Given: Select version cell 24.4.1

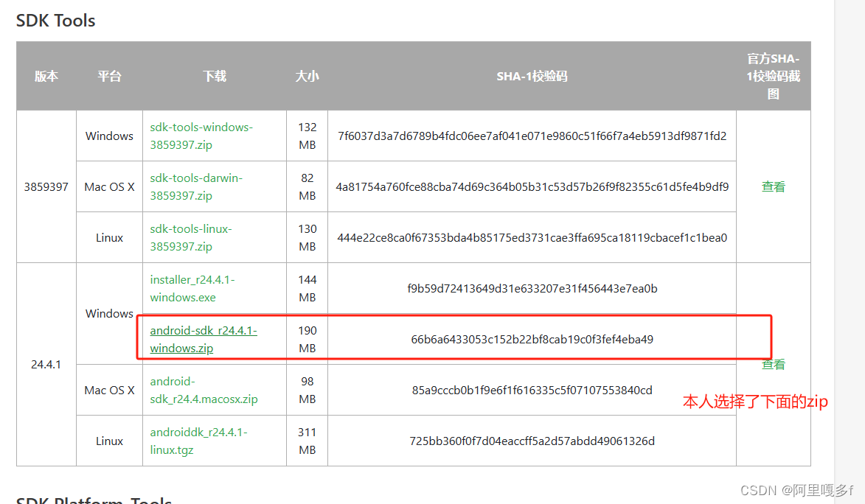Looking at the screenshot, I should (x=46, y=364).
